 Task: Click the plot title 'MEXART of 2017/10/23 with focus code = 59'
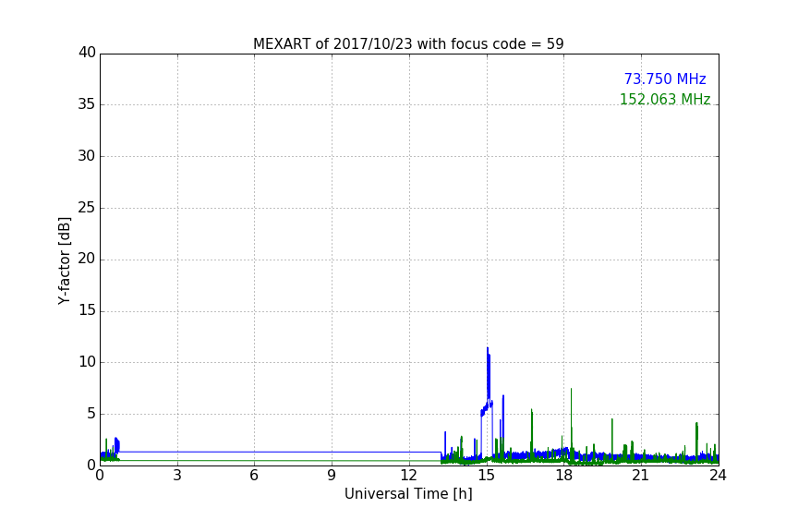pyautogui.click(x=408, y=43)
